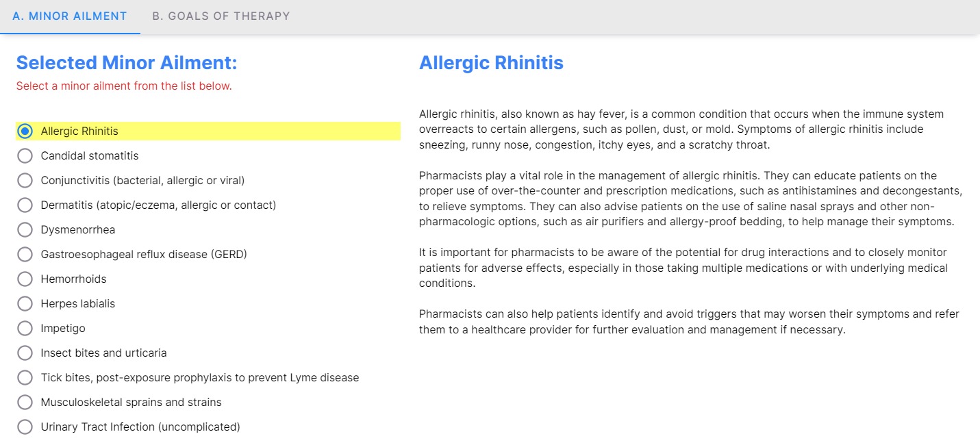Click the Impetigo label text
980x445 pixels.
[63, 328]
